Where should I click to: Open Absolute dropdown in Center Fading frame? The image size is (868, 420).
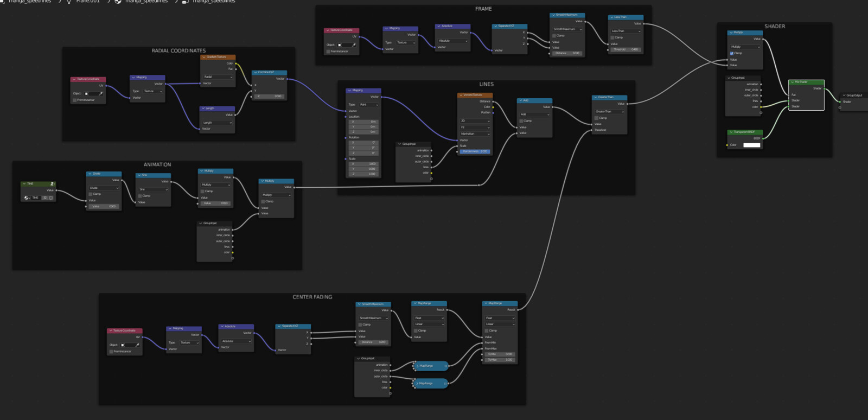click(x=237, y=341)
